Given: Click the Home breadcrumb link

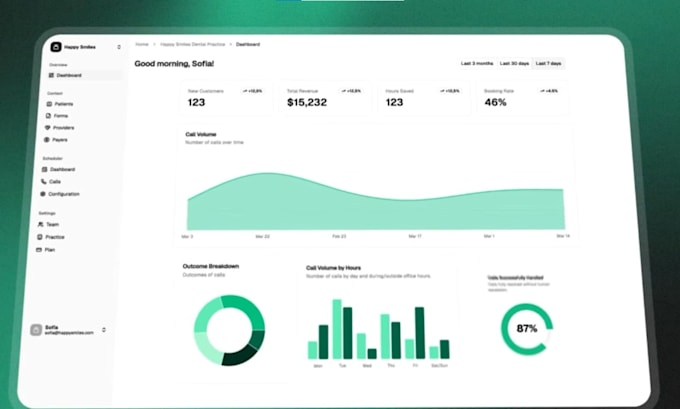Looking at the screenshot, I should (142, 44).
